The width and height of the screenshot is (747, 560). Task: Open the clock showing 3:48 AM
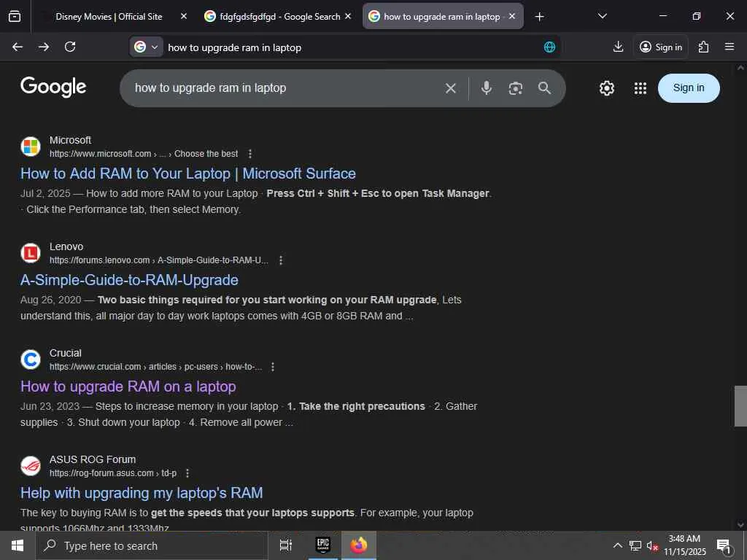[684, 545]
